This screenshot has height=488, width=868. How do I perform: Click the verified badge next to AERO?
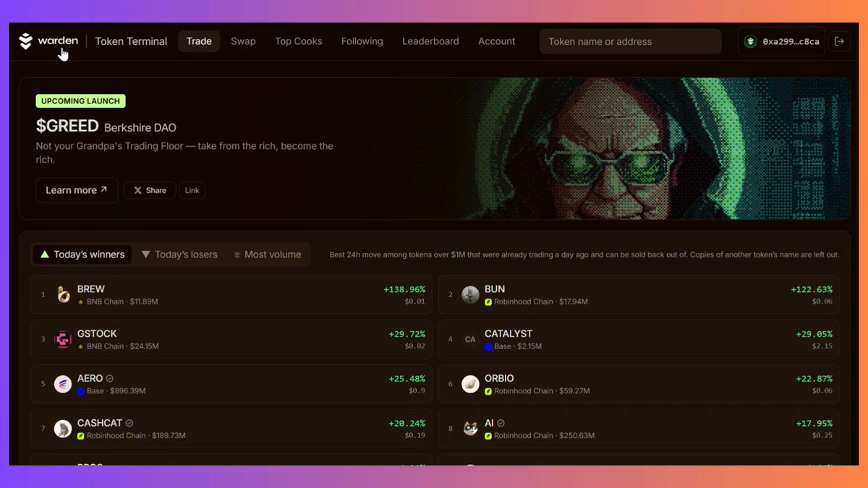click(x=110, y=378)
